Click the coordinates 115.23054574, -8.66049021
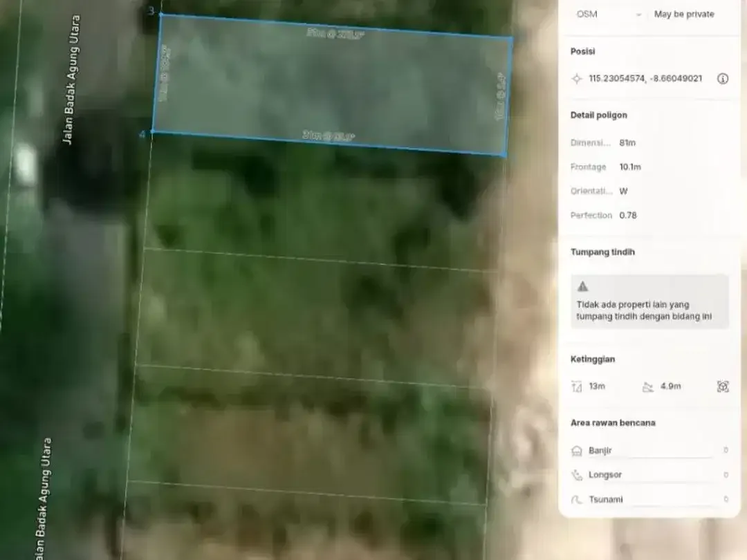The width and height of the screenshot is (747, 560). click(x=645, y=79)
